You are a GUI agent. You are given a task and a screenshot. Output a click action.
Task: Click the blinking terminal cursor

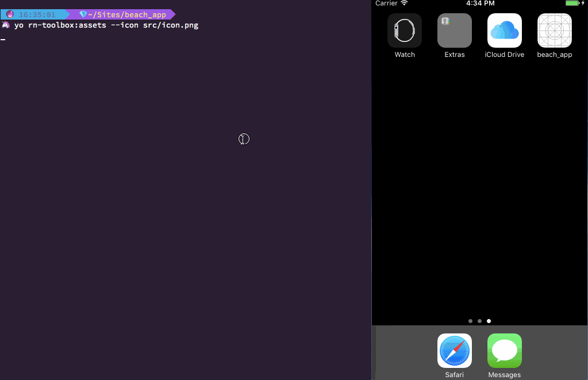3,39
